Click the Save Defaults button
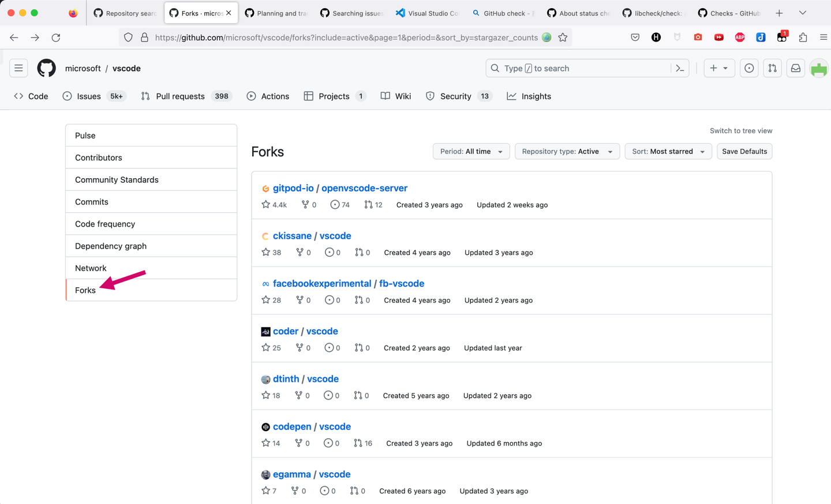The width and height of the screenshot is (831, 504). pos(744,152)
